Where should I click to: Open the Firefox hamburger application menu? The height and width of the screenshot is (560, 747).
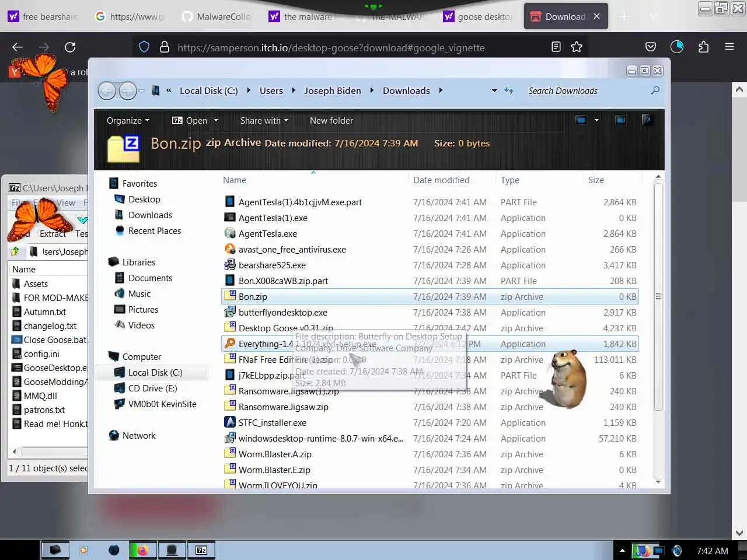(x=729, y=47)
